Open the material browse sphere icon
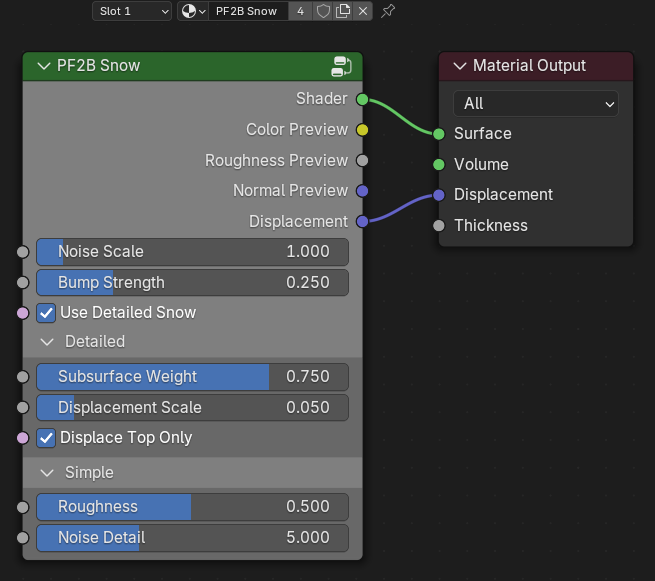Screen dimensions: 655x581 point(192,11)
